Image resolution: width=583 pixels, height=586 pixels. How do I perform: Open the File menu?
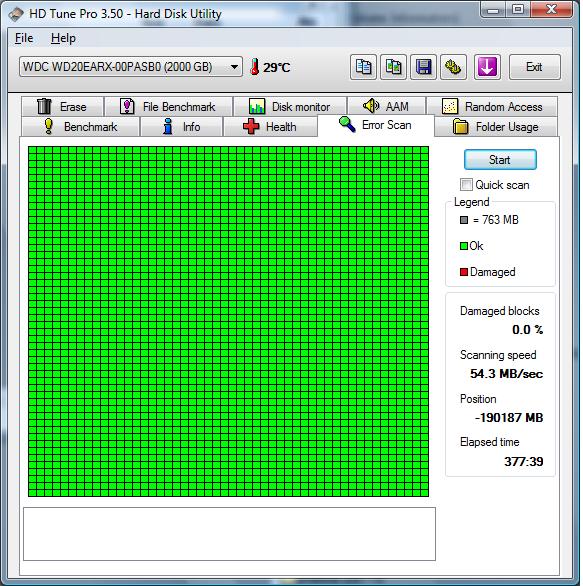(x=24, y=38)
